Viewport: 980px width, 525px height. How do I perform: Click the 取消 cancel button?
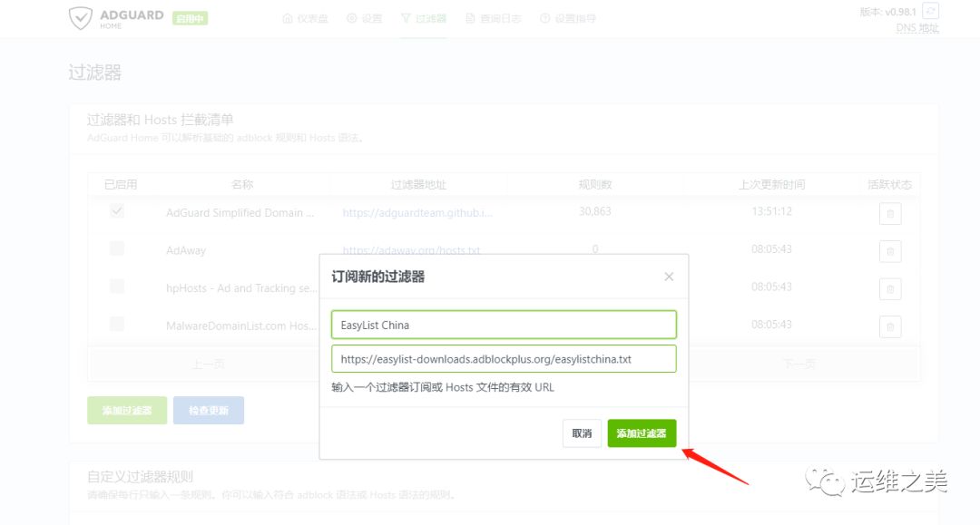coord(582,433)
